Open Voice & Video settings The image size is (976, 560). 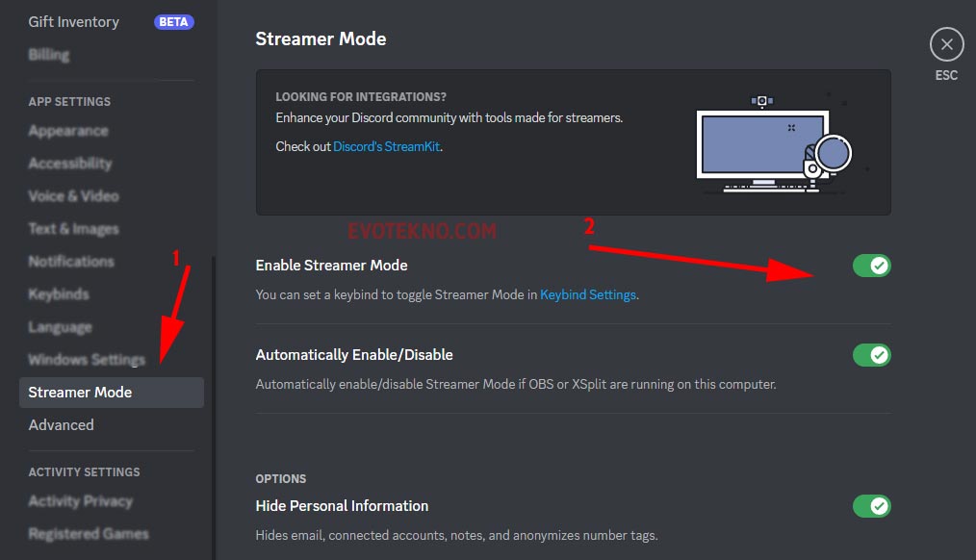[x=73, y=195]
